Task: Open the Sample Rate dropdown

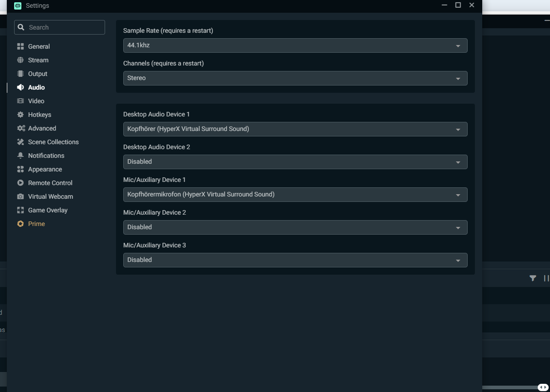Action: [295, 45]
